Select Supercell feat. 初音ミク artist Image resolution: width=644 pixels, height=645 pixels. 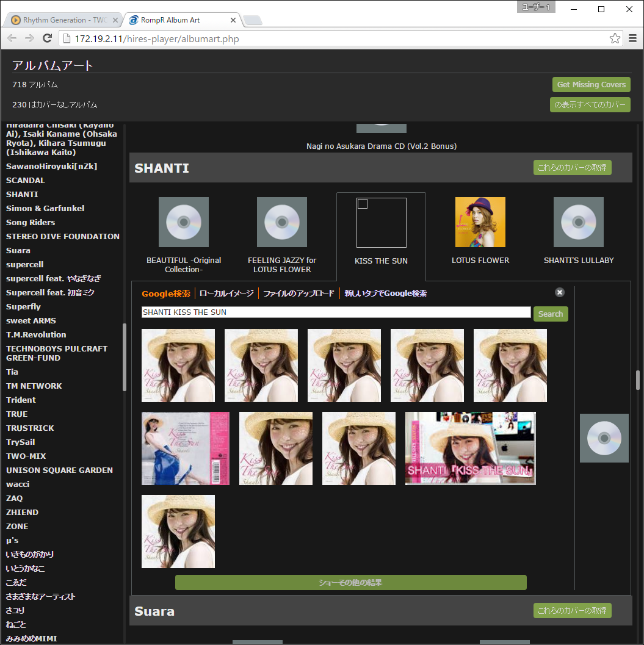tap(50, 292)
